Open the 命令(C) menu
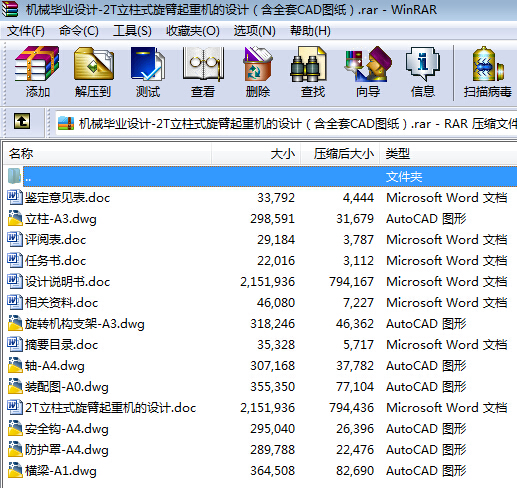The width and height of the screenshot is (517, 488). point(79,31)
